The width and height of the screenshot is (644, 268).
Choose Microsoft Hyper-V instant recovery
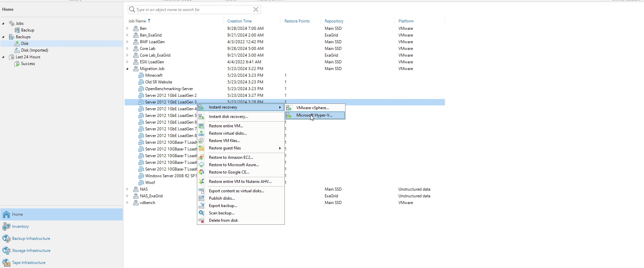click(x=315, y=115)
